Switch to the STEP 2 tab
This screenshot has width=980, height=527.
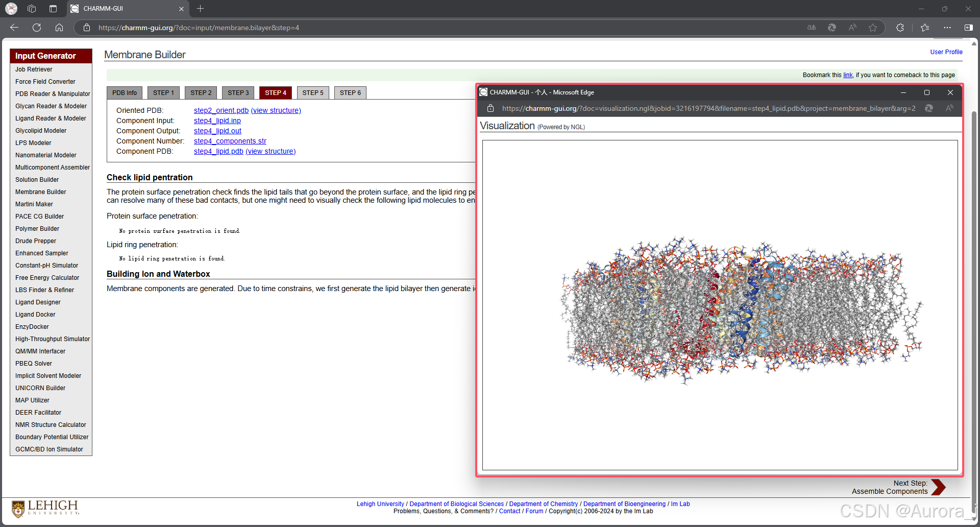[201, 92]
